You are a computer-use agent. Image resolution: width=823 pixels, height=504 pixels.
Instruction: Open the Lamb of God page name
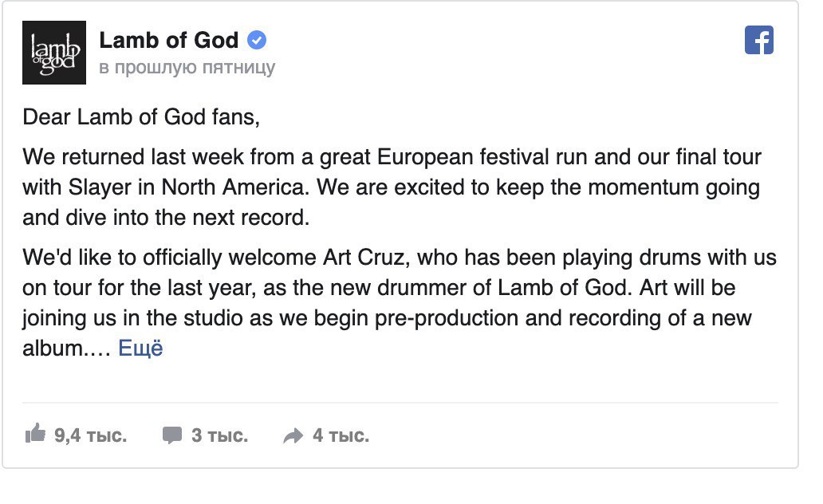pos(168,40)
